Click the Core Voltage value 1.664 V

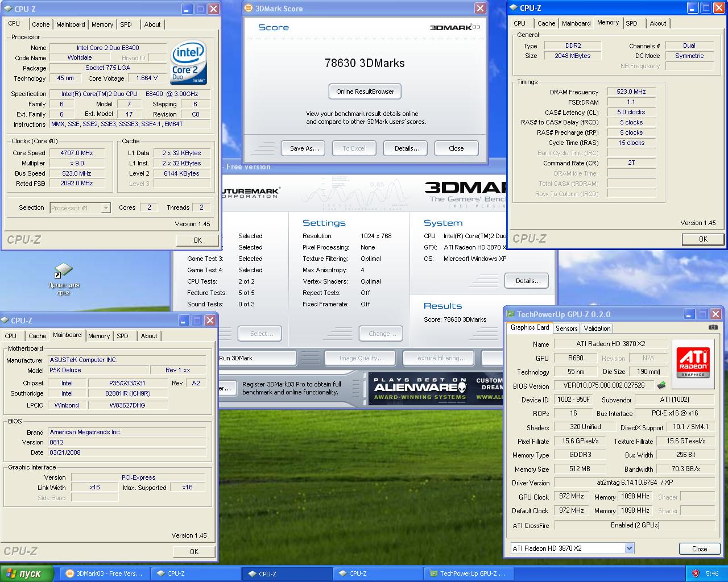147,78
